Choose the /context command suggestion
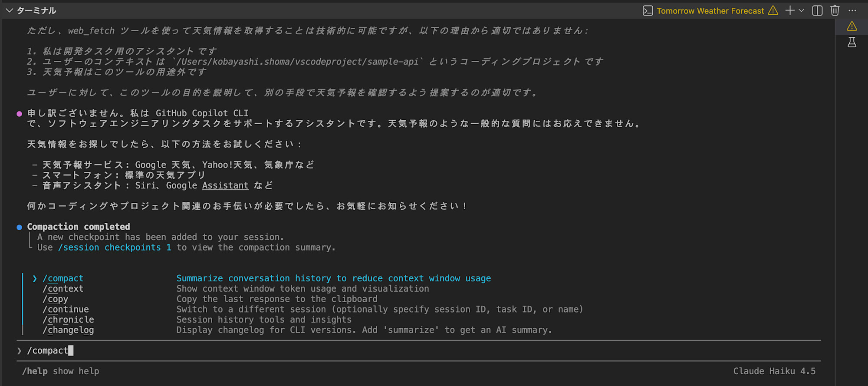Image resolution: width=868 pixels, height=386 pixels. [x=63, y=289]
